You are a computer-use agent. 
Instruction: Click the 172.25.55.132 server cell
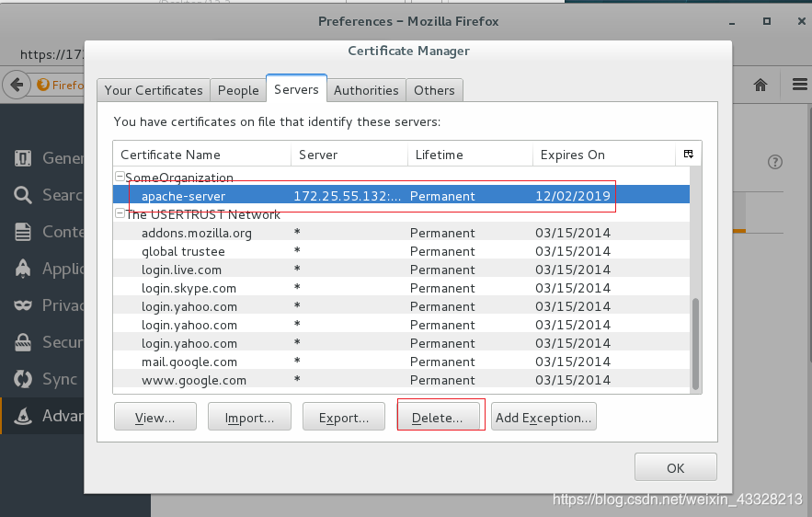point(347,196)
